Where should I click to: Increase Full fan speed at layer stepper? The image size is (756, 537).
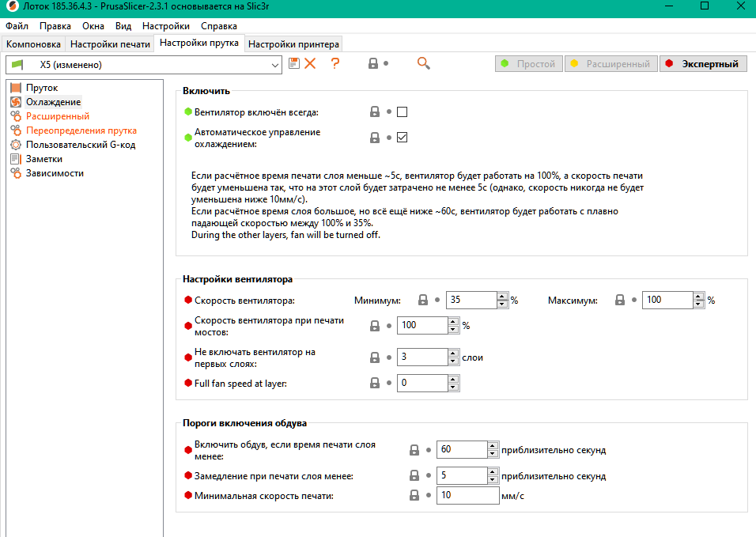tap(453, 379)
